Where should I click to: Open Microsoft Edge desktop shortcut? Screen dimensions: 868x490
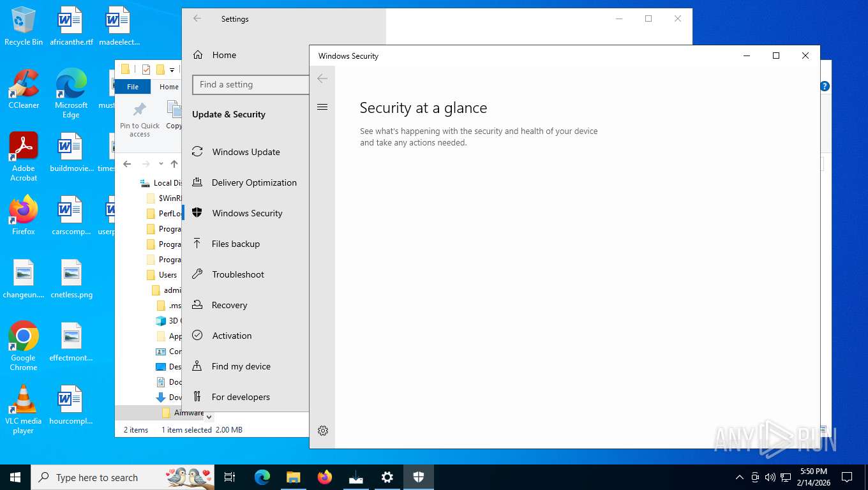coord(71,94)
